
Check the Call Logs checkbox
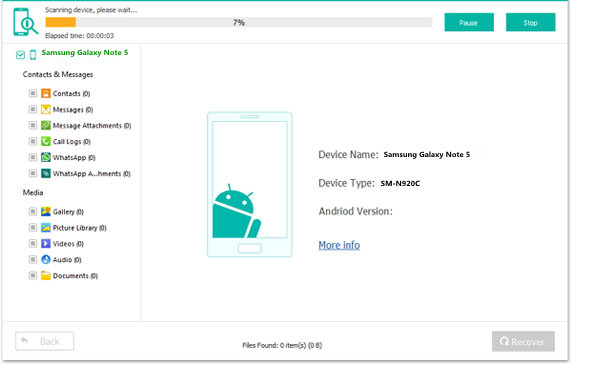[33, 142]
